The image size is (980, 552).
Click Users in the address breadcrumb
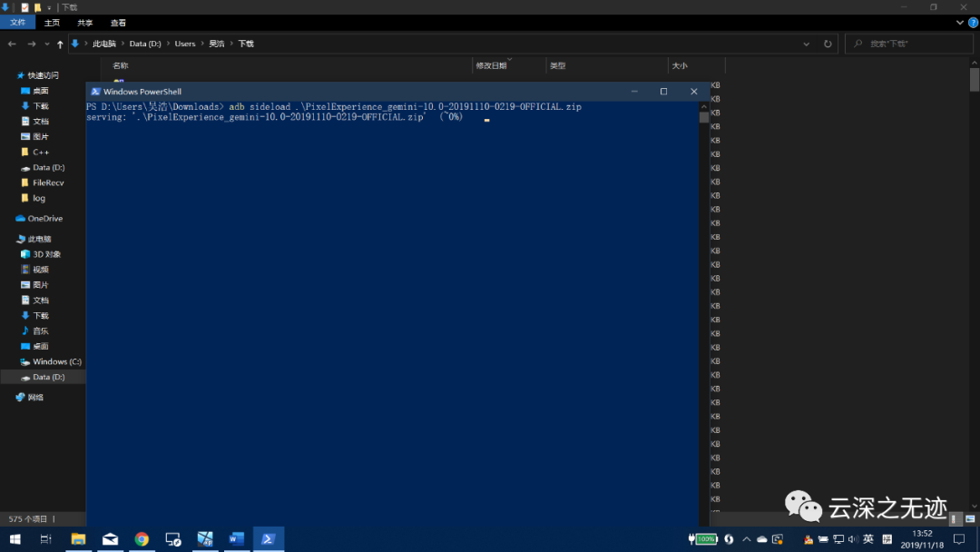[185, 44]
